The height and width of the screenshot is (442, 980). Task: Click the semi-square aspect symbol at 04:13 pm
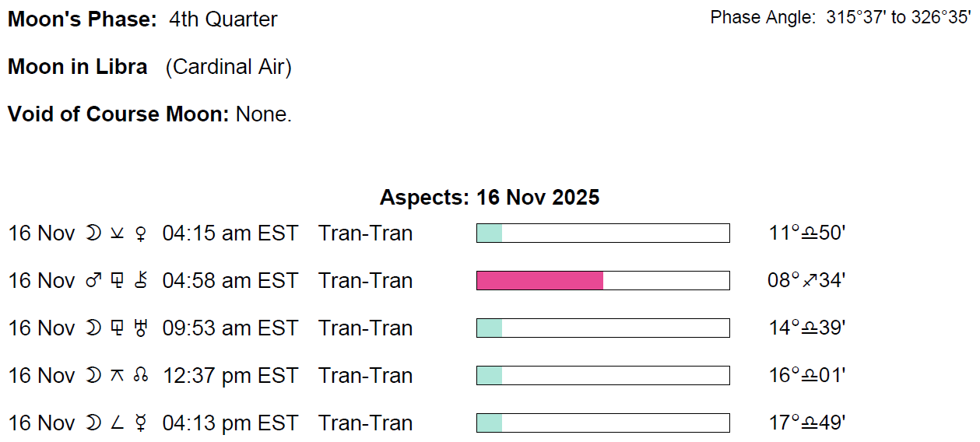pos(117,423)
